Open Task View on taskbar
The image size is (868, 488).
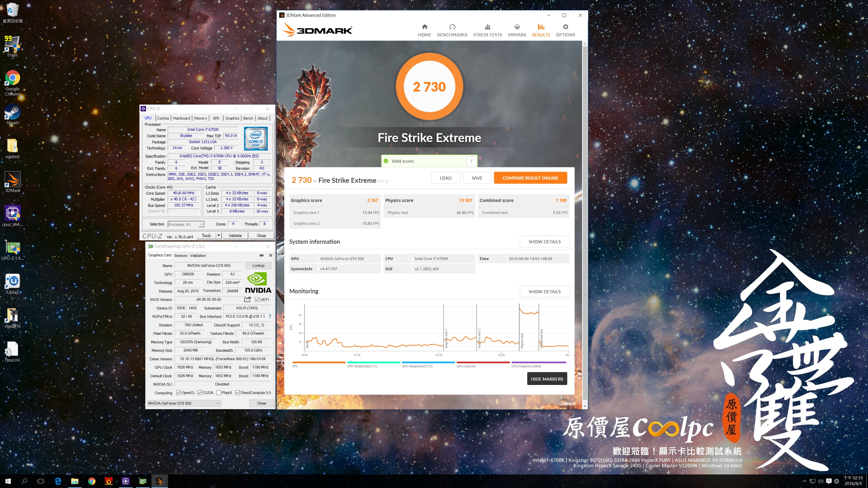[x=41, y=481]
